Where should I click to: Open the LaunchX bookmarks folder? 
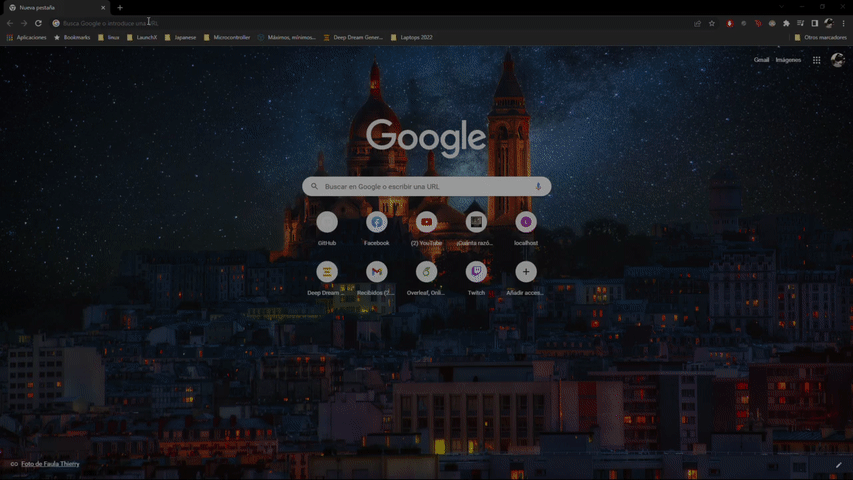pos(142,38)
